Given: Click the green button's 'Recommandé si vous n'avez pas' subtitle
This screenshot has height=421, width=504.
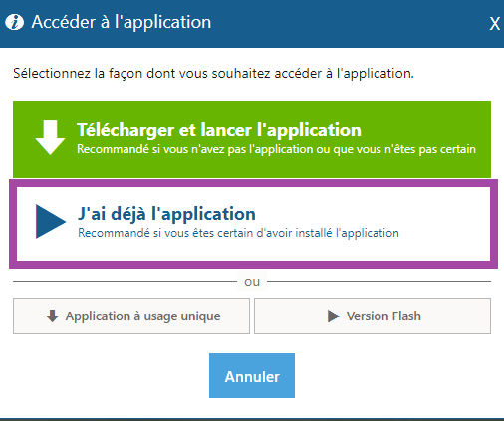Looking at the screenshot, I should [x=276, y=149].
